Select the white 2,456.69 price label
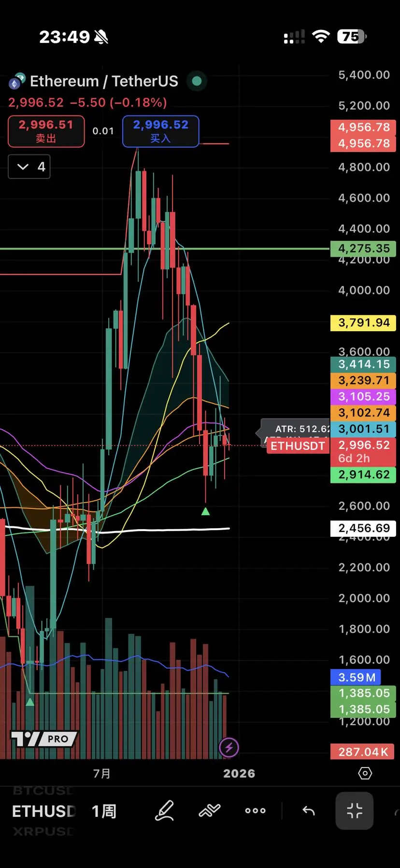 coord(363,529)
